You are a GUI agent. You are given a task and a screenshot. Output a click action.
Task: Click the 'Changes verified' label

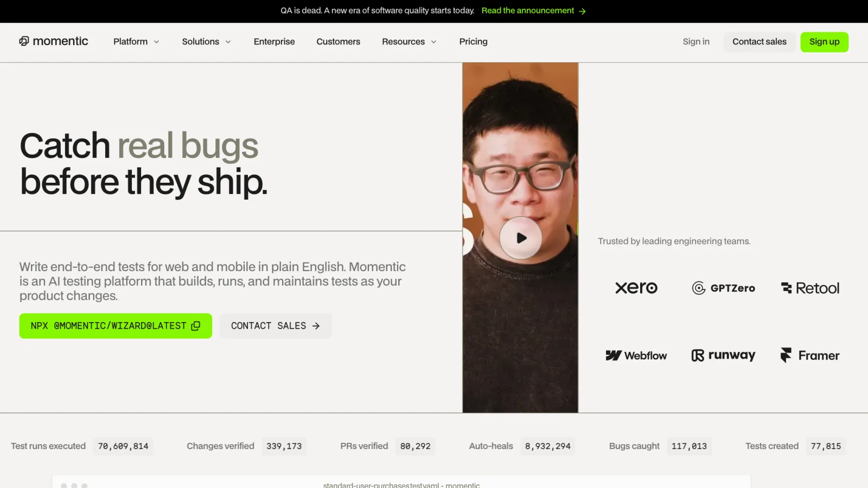coord(220,446)
